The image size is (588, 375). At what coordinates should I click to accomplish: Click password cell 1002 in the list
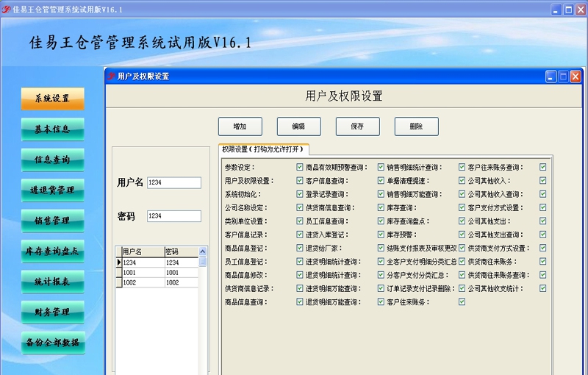point(182,282)
